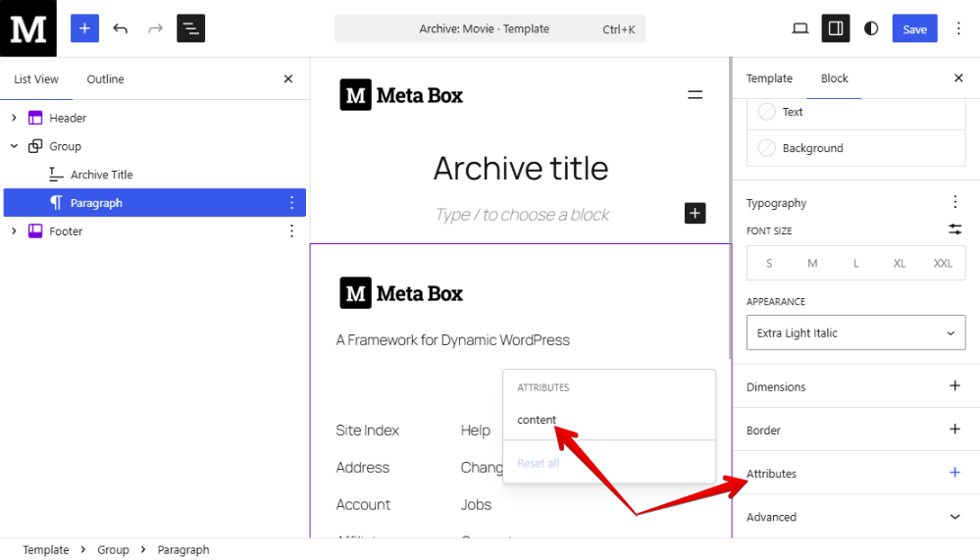Select the Group block row
980x560 pixels.
[x=154, y=146]
